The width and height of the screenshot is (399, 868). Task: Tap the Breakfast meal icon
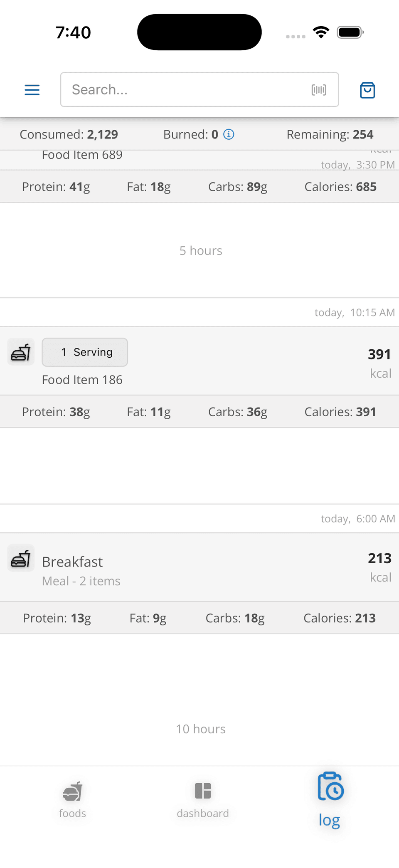[21, 558]
